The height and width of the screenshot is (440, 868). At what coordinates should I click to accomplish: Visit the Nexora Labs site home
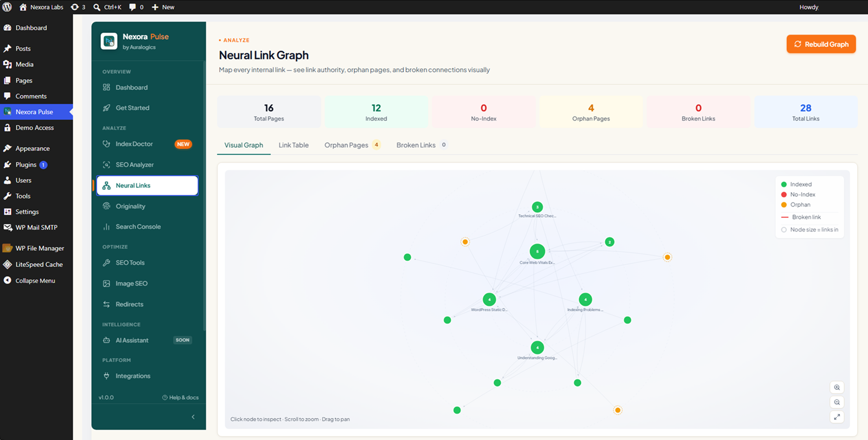click(x=41, y=7)
